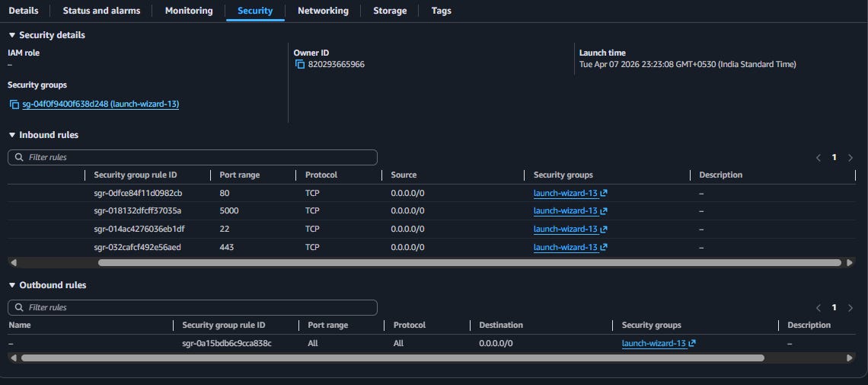Copy the Owner ID 820293665966
Image resolution: width=868 pixels, height=385 pixels.
pos(300,65)
